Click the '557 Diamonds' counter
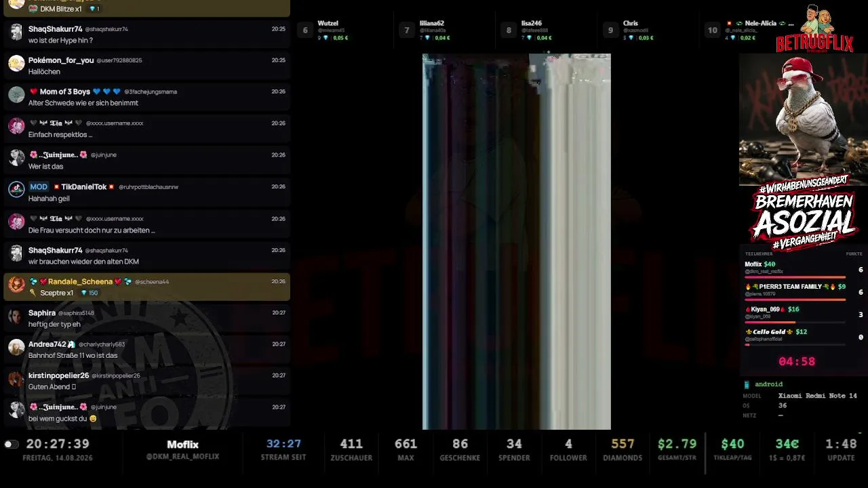The image size is (868, 488). (x=623, y=451)
